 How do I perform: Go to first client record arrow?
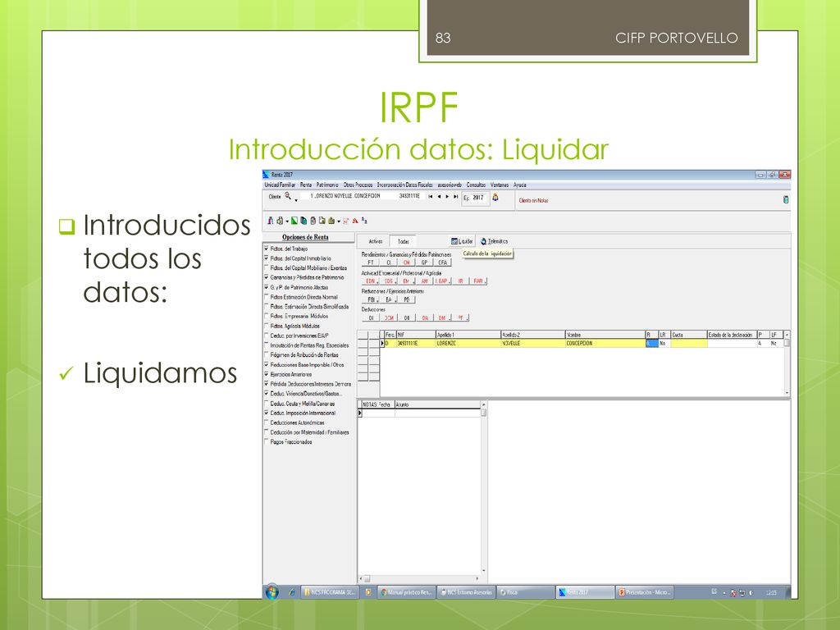click(x=430, y=197)
